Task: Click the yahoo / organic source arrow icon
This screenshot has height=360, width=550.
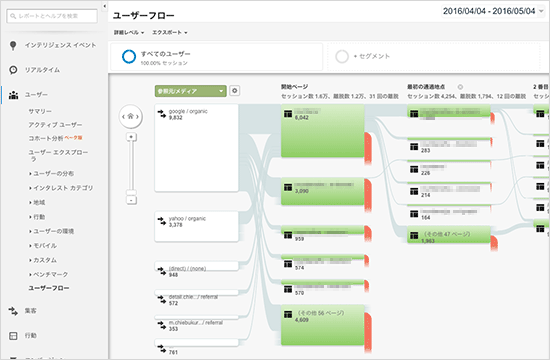Action: coord(162,221)
